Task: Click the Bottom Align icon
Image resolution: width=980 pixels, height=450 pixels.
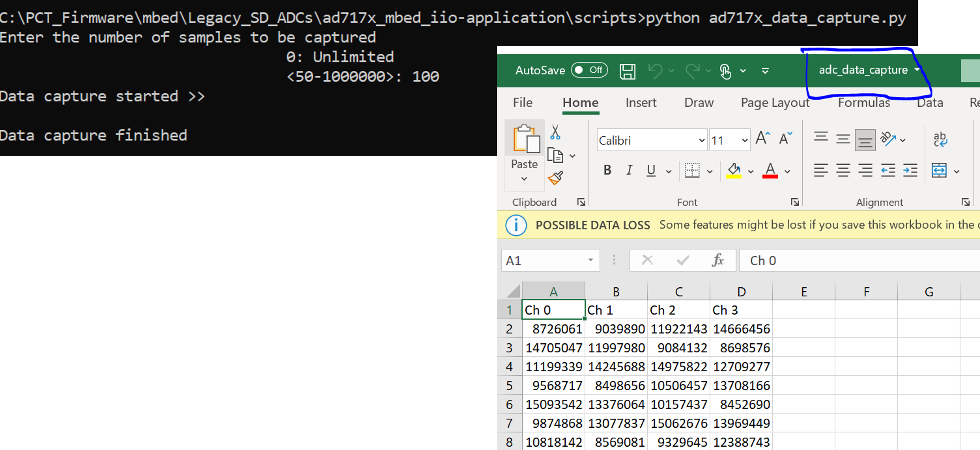Action: click(865, 140)
